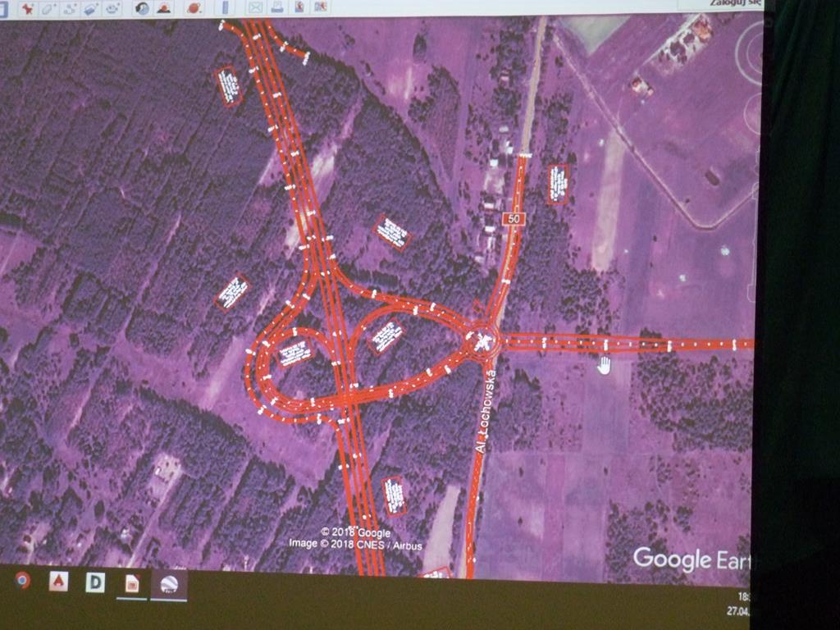
Task: Click the Al. Łochowska road label
Action: pos(487,412)
